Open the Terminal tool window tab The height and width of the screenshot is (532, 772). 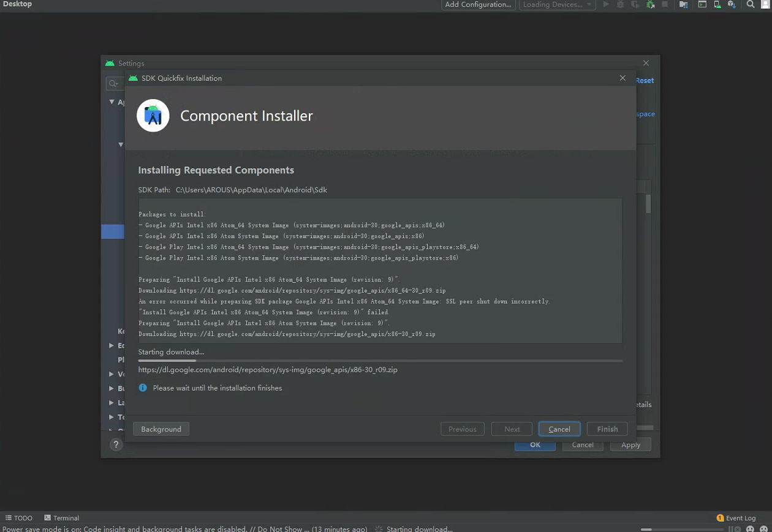pos(61,518)
